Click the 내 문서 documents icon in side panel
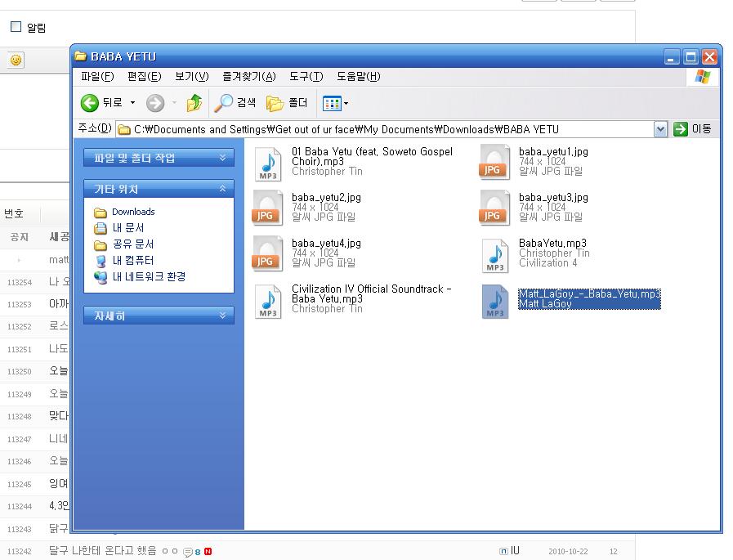733x560 pixels. [100, 228]
